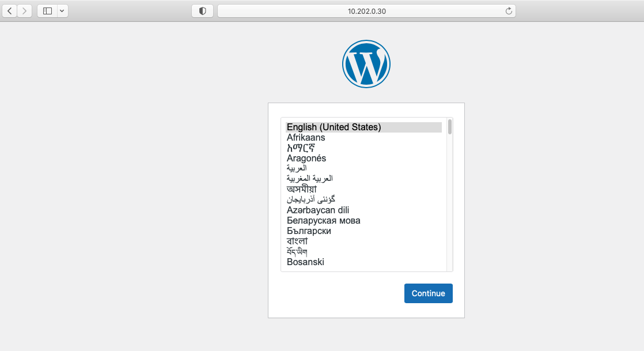This screenshot has height=351, width=644.
Task: Select the Assamese অসমীয়া option
Action: click(x=363, y=190)
